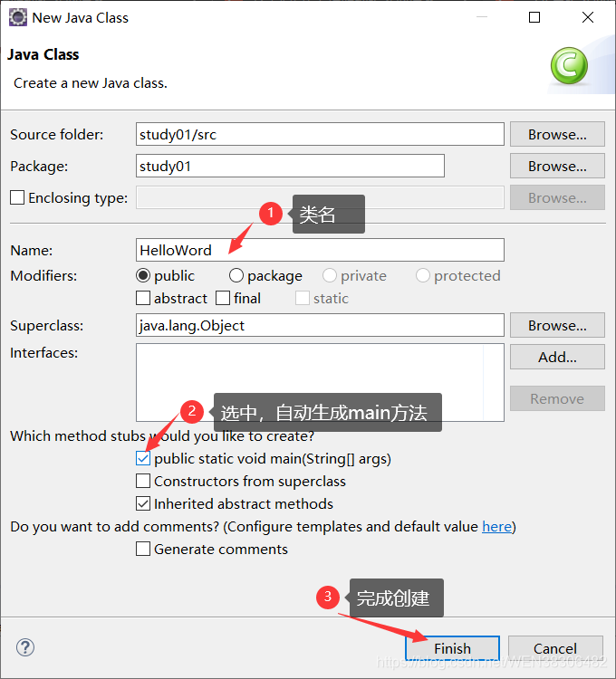This screenshot has width=616, height=679.
Task: Select the package modifier radio button
Action: pyautogui.click(x=236, y=275)
